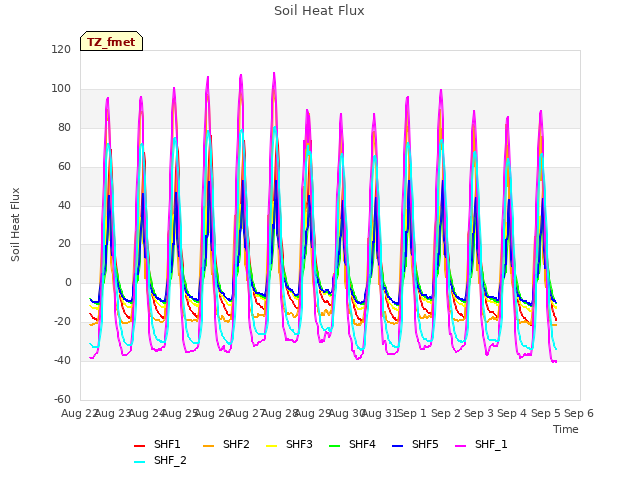Click the magenta SHF_1 legend swatch

coord(460,446)
